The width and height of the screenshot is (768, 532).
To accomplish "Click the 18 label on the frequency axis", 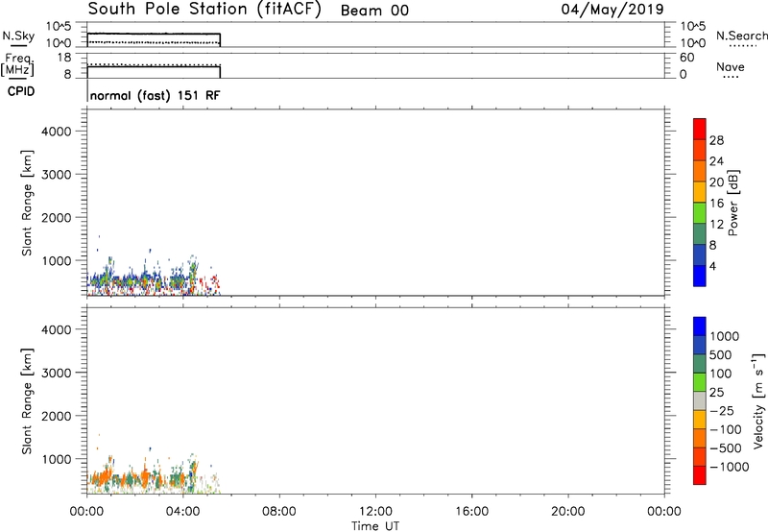I will [x=64, y=58].
